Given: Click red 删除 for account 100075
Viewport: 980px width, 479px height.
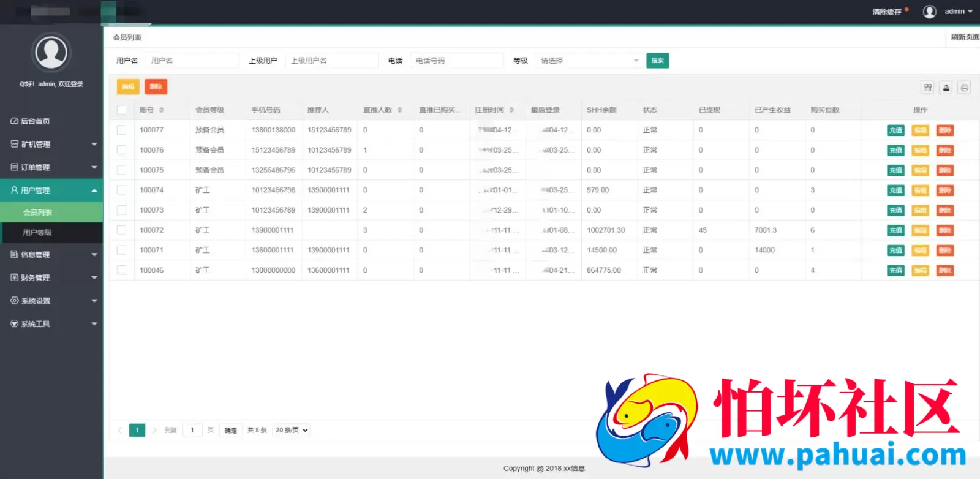Looking at the screenshot, I should click(x=945, y=170).
